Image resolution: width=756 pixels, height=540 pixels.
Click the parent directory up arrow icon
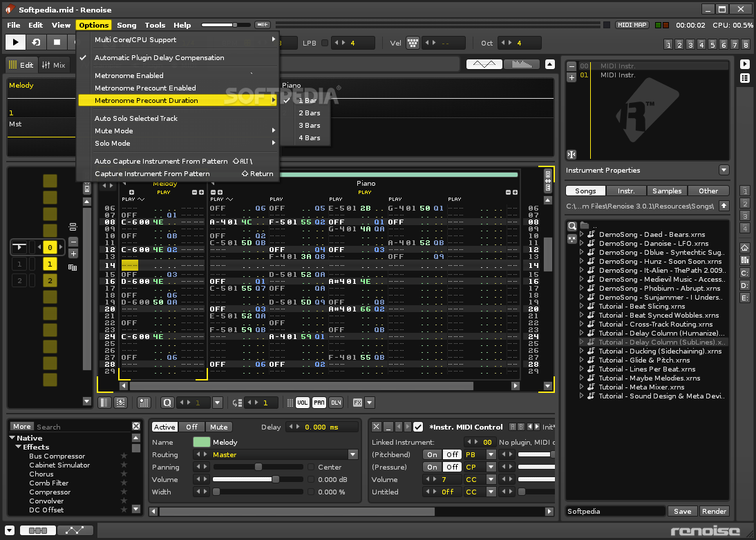(724, 206)
